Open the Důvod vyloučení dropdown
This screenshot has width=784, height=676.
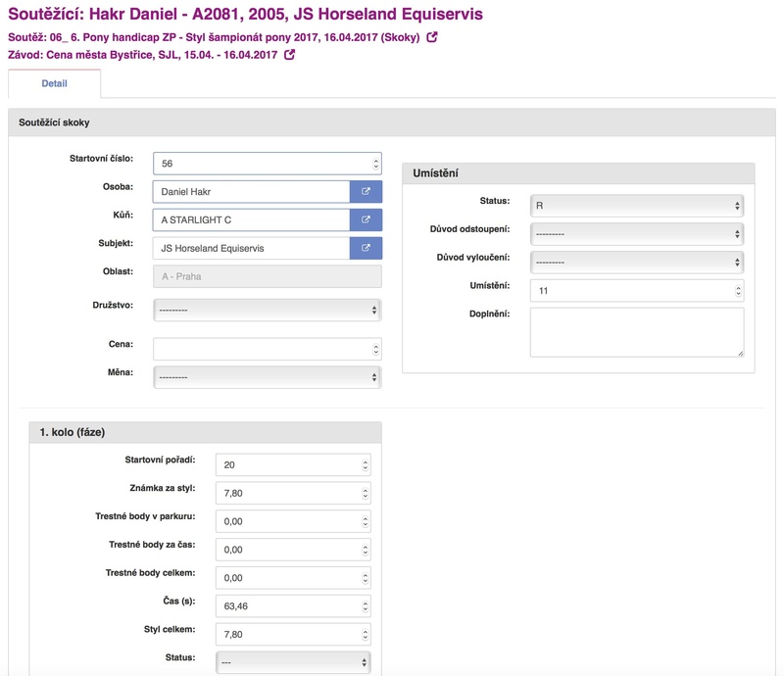point(636,263)
